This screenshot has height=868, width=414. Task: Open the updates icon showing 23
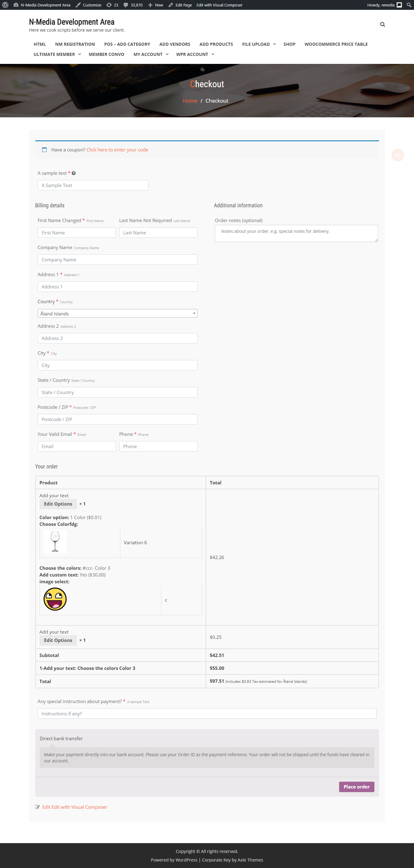109,5
